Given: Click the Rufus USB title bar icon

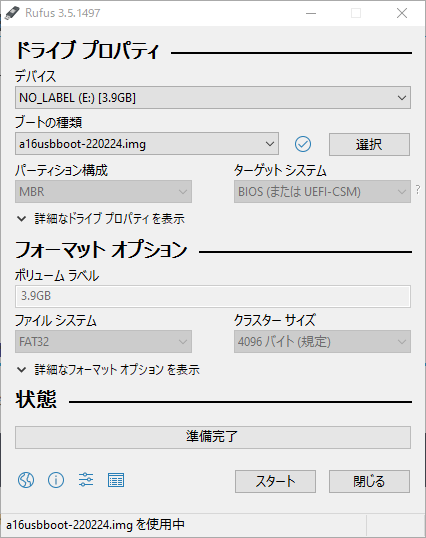Looking at the screenshot, I should pos(12,13).
